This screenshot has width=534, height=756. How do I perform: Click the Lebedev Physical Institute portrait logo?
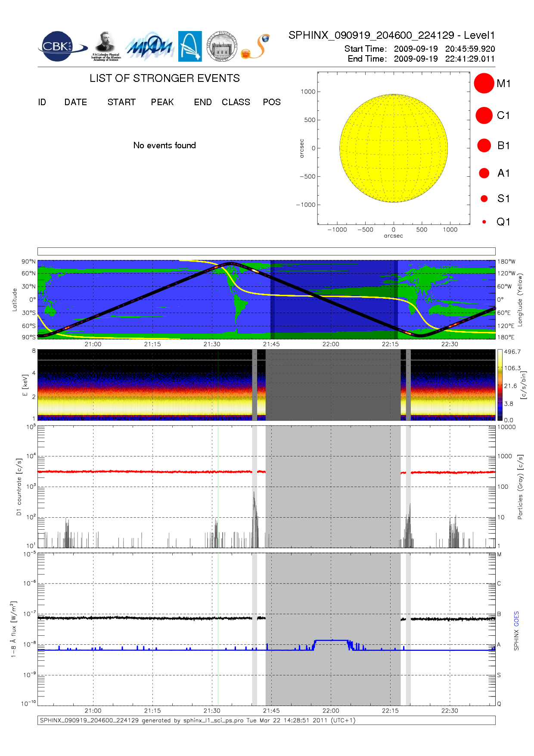[106, 46]
